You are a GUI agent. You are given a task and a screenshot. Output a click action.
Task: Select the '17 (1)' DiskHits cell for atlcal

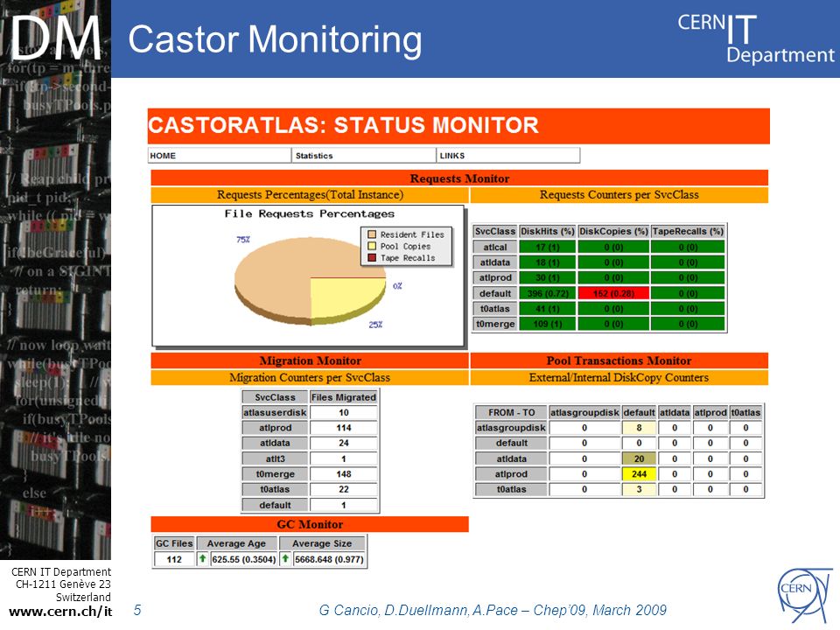pyautogui.click(x=548, y=247)
